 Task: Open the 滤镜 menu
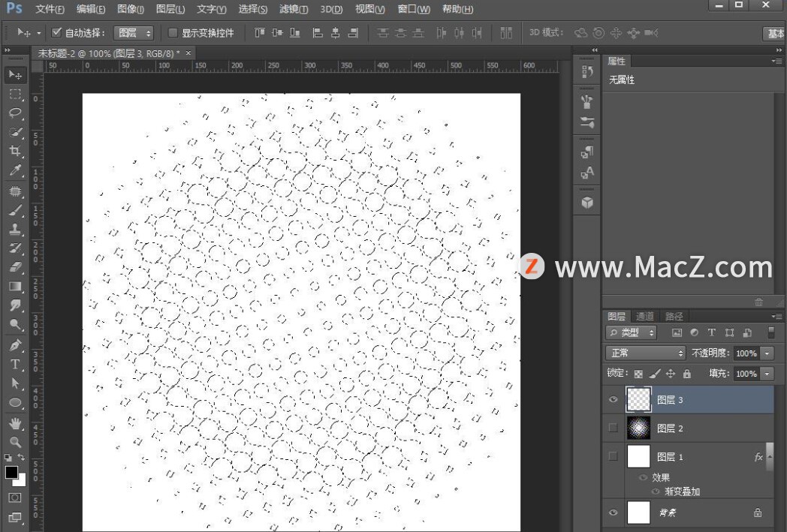pyautogui.click(x=294, y=9)
